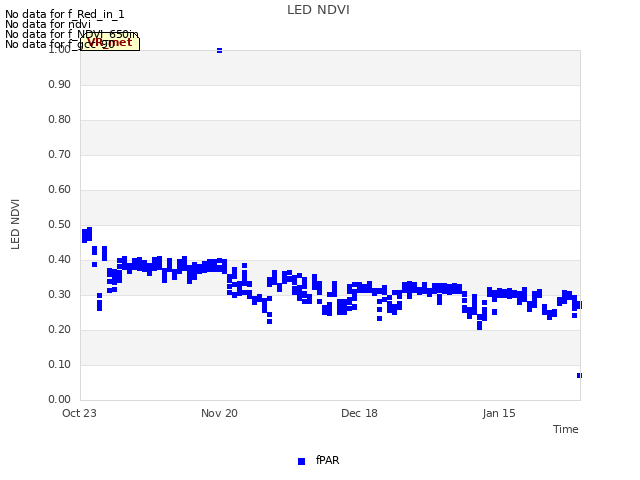Select 'No data for f_Red_in_1' message
This screenshot has width=640, height=480.
64,15
